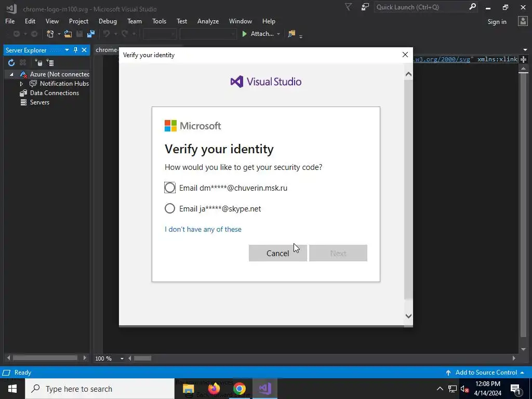The height and width of the screenshot is (399, 532).
Task: Click the 'I don't have any of these' link
Action: click(203, 229)
